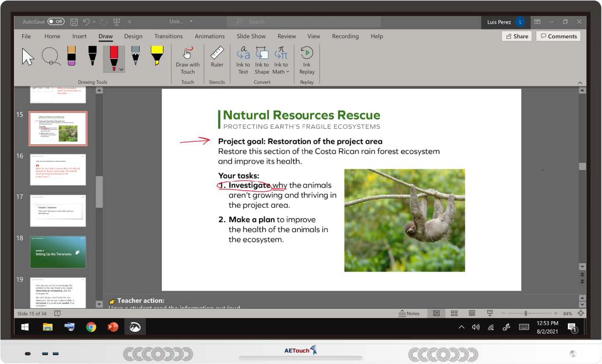Viewport: 602px width, 364px height.
Task: Choose the Lasso Select tool
Action: point(51,56)
